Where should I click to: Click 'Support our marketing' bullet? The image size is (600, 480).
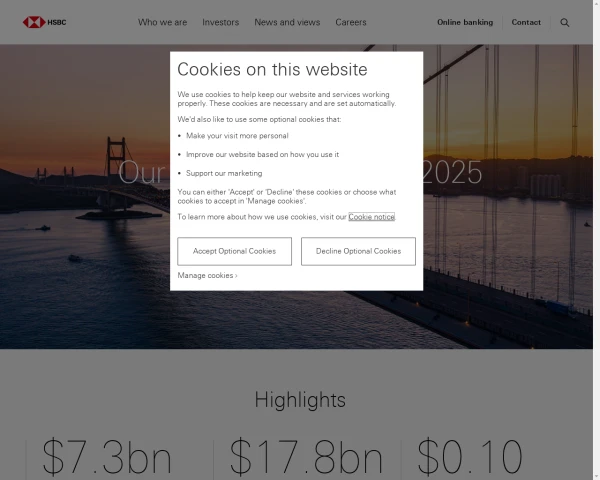(x=224, y=173)
